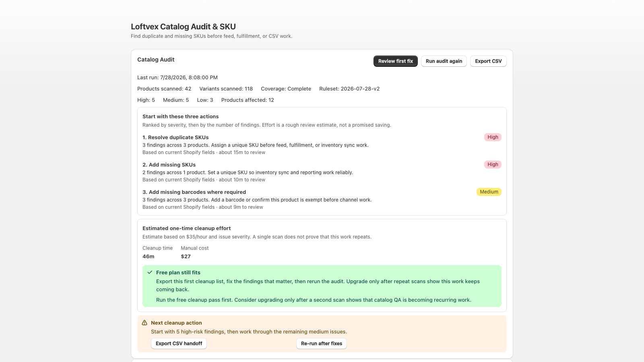Screen dimensions: 644x362
Task: Click 'Free plan still fits' heading
Action: coord(178,273)
